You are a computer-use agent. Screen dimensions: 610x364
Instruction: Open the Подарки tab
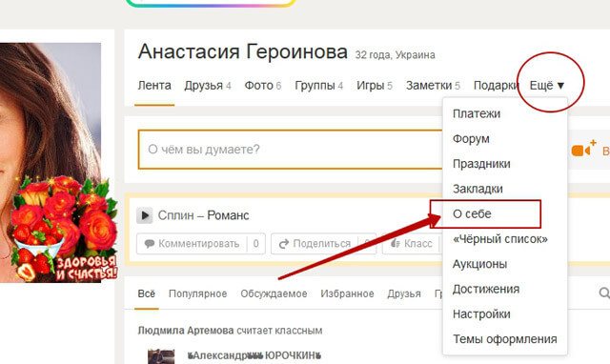(x=496, y=85)
